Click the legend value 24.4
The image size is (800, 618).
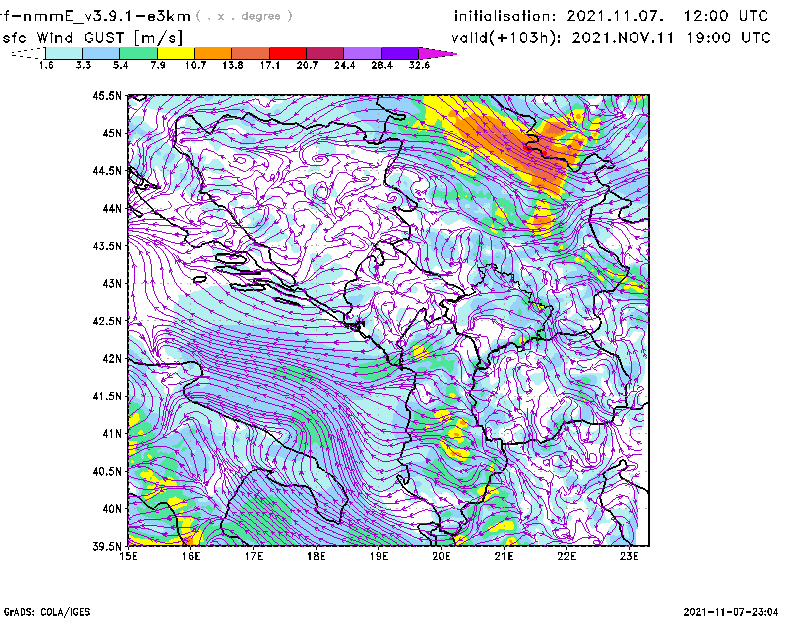pyautogui.click(x=344, y=65)
